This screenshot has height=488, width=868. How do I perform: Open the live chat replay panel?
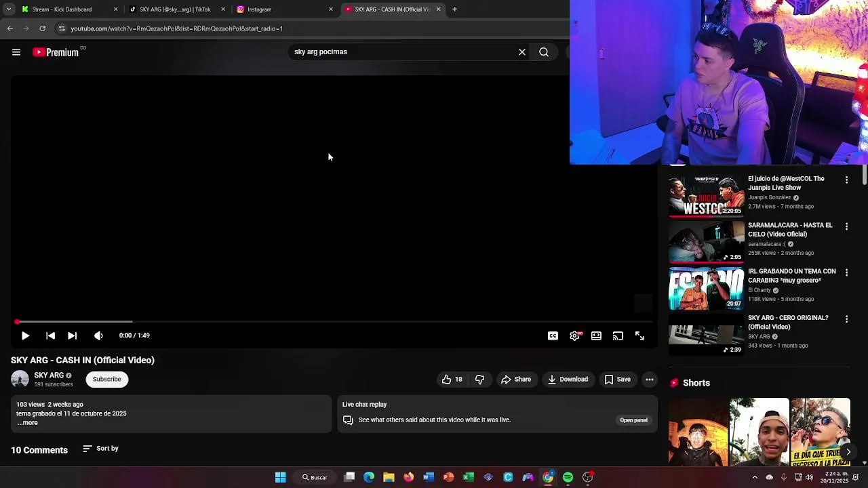pyautogui.click(x=633, y=420)
